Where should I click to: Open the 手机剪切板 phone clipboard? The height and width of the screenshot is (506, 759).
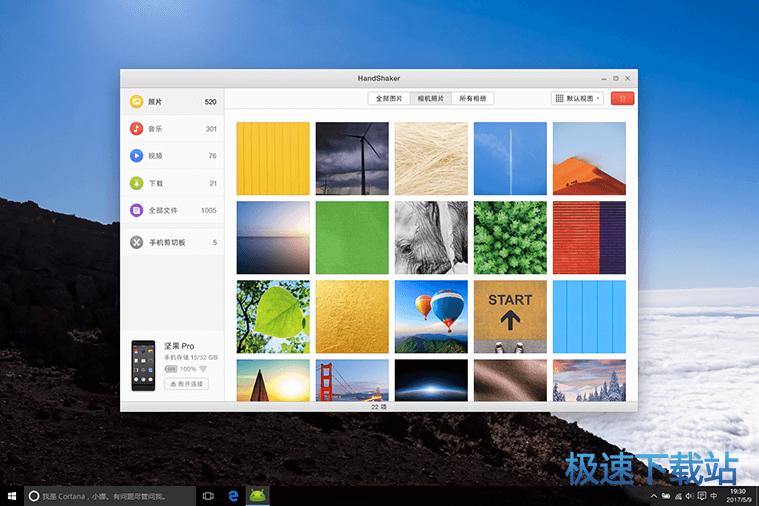pyautogui.click(x=171, y=242)
